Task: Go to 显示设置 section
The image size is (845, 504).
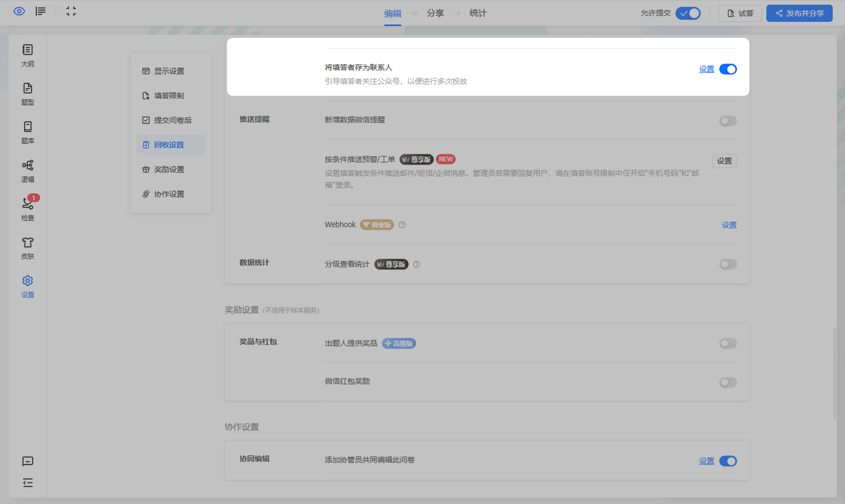Action: [171, 71]
